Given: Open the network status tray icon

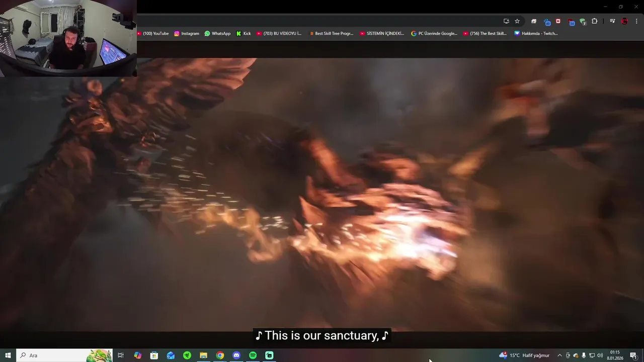Looking at the screenshot, I should click(x=592, y=355).
